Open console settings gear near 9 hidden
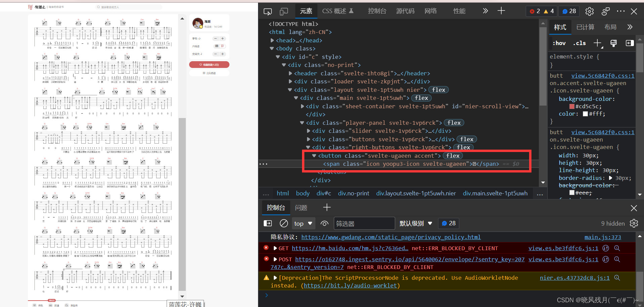644x307 pixels. 634,223
